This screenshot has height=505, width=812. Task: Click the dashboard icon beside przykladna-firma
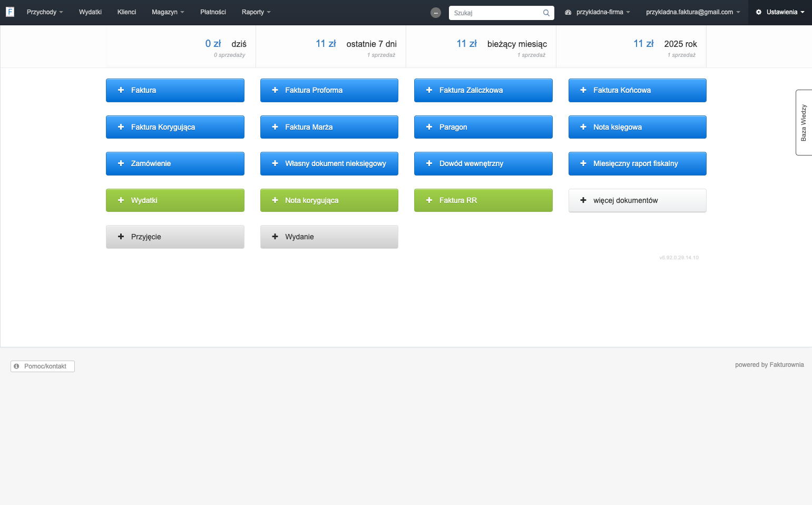568,12
